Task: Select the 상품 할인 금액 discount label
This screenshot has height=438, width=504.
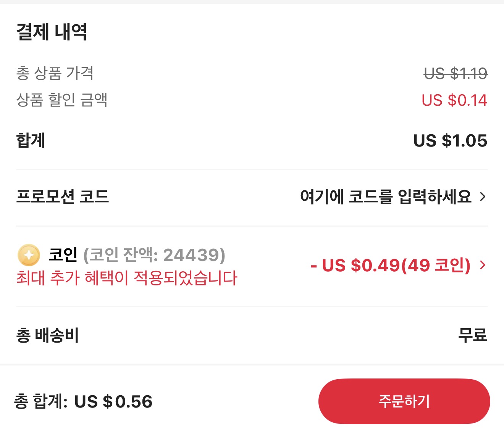Action: [62, 100]
